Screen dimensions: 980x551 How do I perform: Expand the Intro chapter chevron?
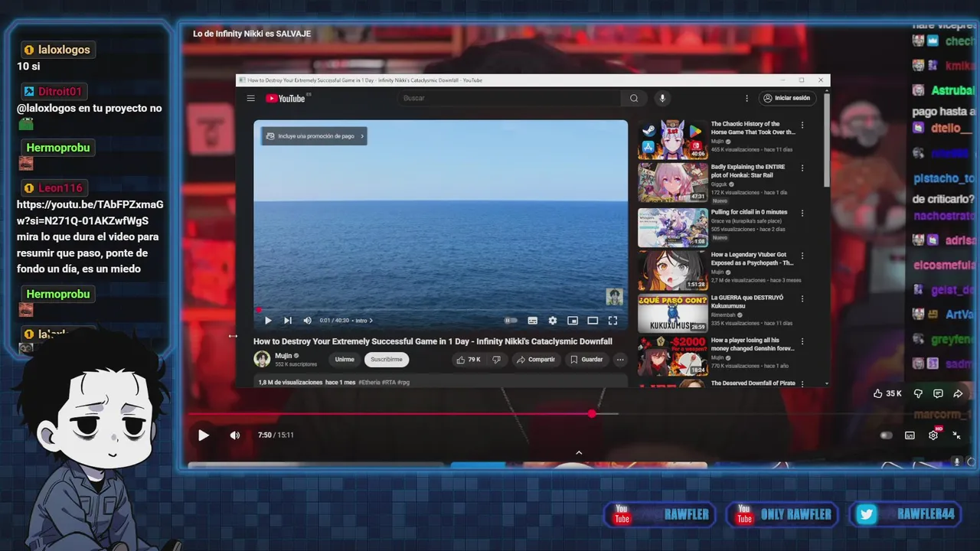click(x=371, y=321)
